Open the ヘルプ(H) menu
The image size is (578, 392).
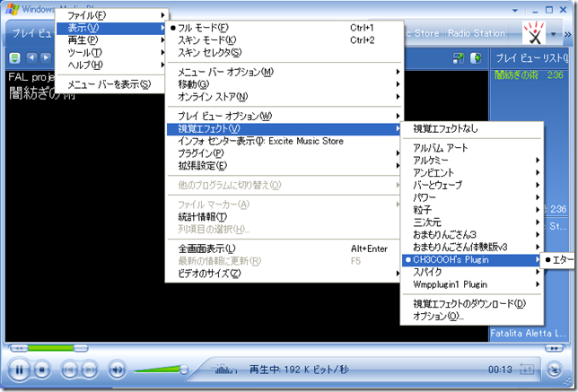click(x=111, y=65)
